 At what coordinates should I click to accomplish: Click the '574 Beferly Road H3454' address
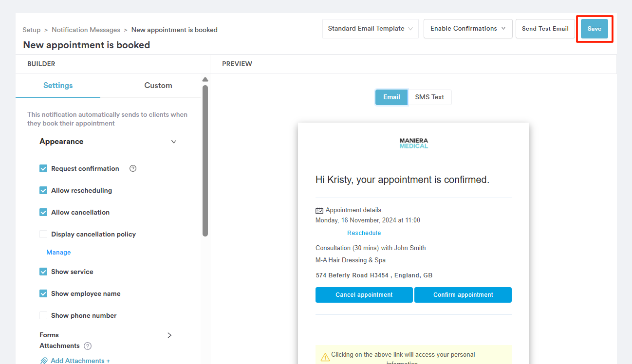374,275
